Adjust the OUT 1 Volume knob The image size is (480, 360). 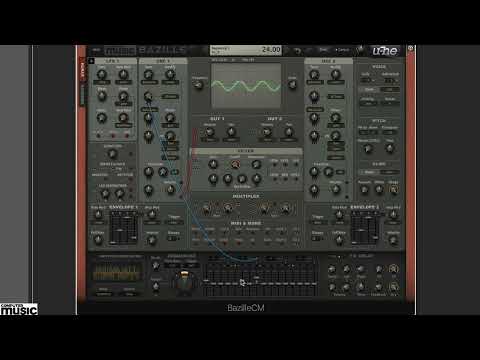210,132
